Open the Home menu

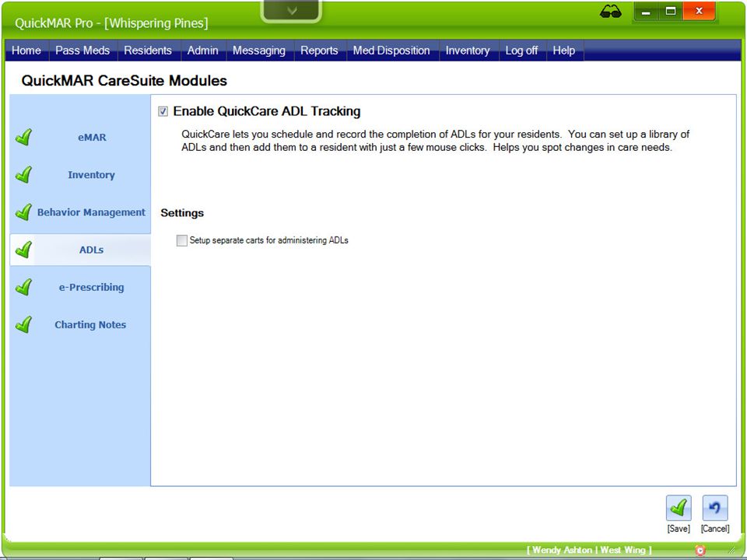(x=26, y=51)
